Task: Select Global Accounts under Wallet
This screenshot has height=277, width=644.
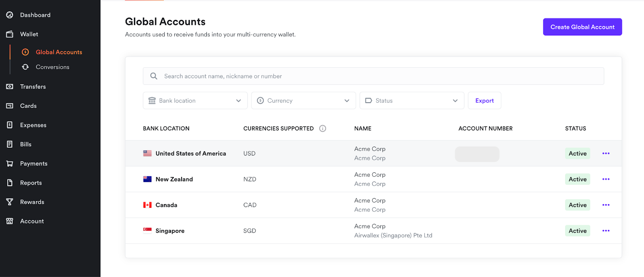Action: [x=59, y=52]
